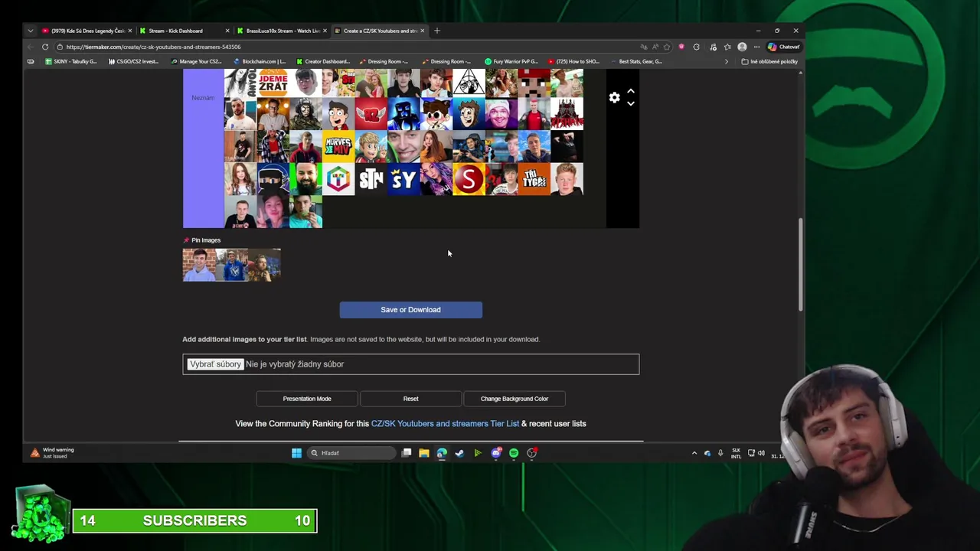Image resolution: width=980 pixels, height=551 pixels.
Task: Enable Presentation Mode
Action: [x=307, y=399]
